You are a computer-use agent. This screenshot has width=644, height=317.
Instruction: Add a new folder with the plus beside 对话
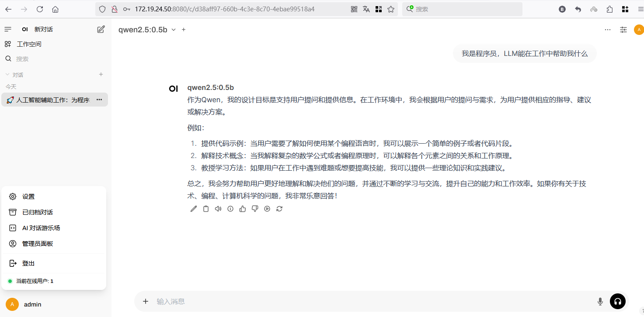[x=101, y=75]
